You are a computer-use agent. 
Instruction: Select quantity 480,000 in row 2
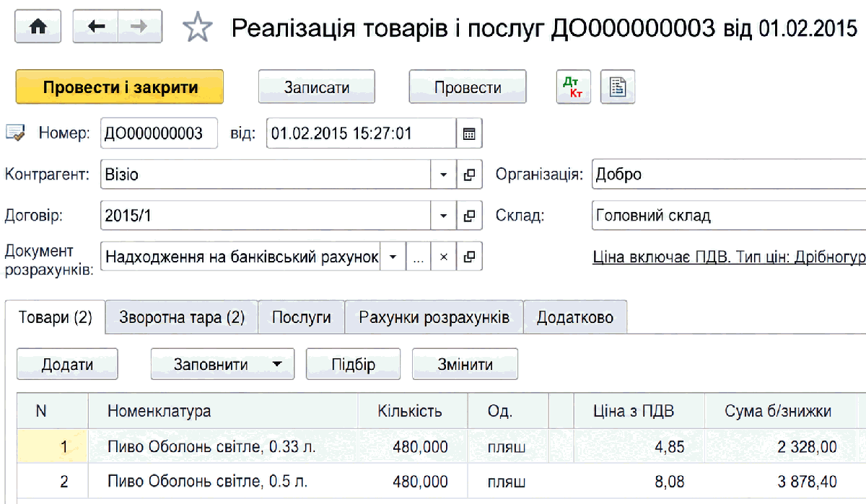click(413, 482)
